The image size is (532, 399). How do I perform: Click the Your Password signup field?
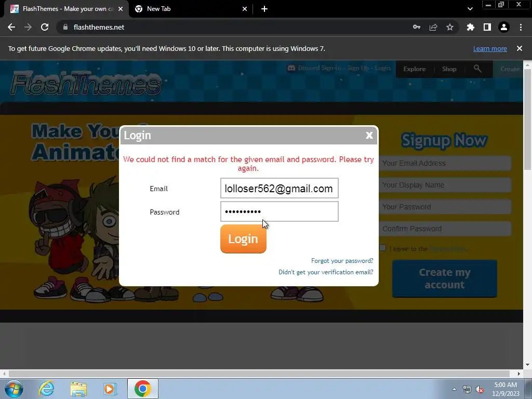(x=445, y=207)
